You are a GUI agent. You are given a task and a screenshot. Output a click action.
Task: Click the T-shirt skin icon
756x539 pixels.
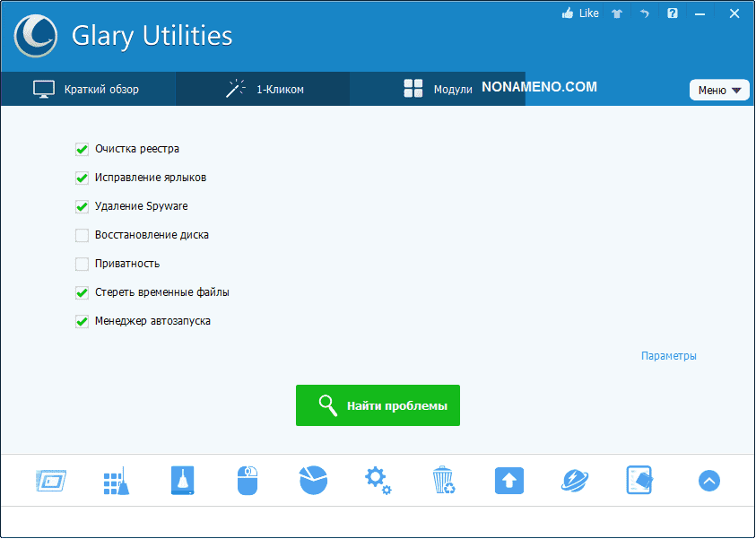(616, 13)
